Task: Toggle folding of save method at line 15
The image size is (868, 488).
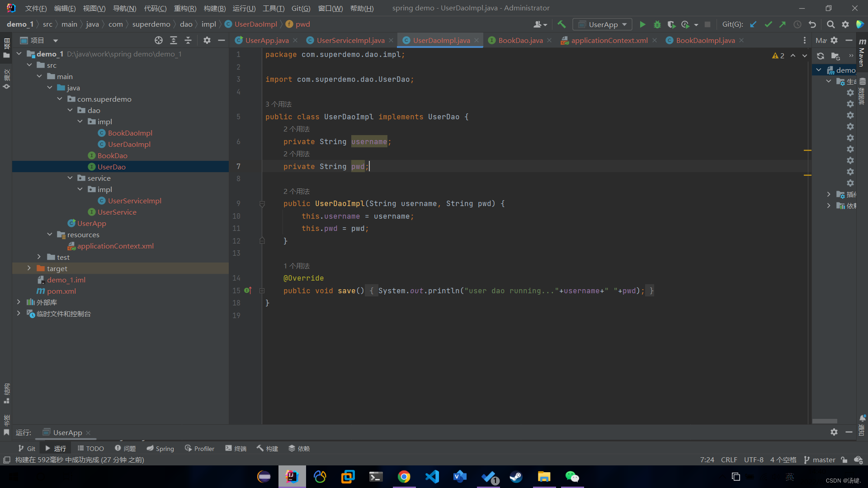Action: [x=262, y=291]
